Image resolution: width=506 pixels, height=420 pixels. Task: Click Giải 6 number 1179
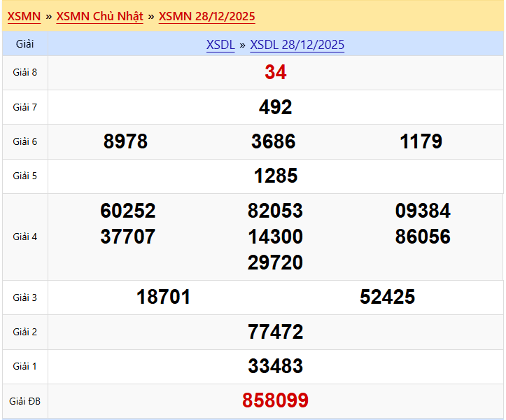click(421, 141)
